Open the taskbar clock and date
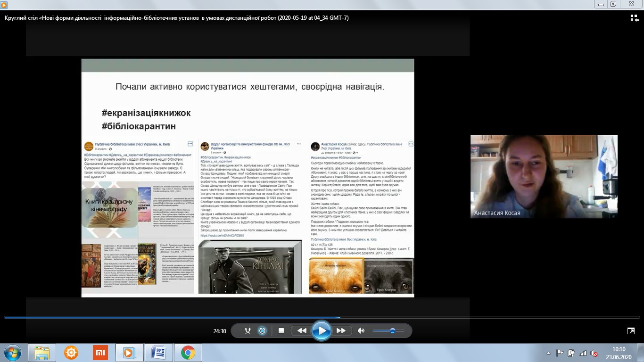The height and width of the screenshot is (362, 644). 618,353
